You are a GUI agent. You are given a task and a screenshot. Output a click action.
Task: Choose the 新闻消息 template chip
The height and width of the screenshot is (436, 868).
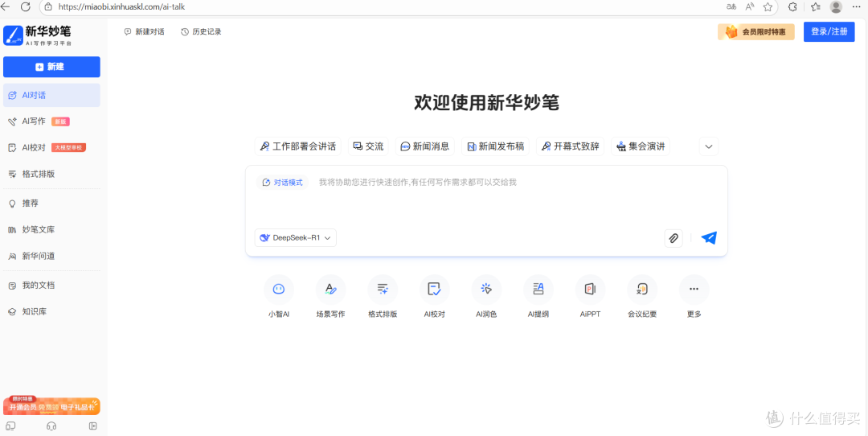pyautogui.click(x=425, y=146)
